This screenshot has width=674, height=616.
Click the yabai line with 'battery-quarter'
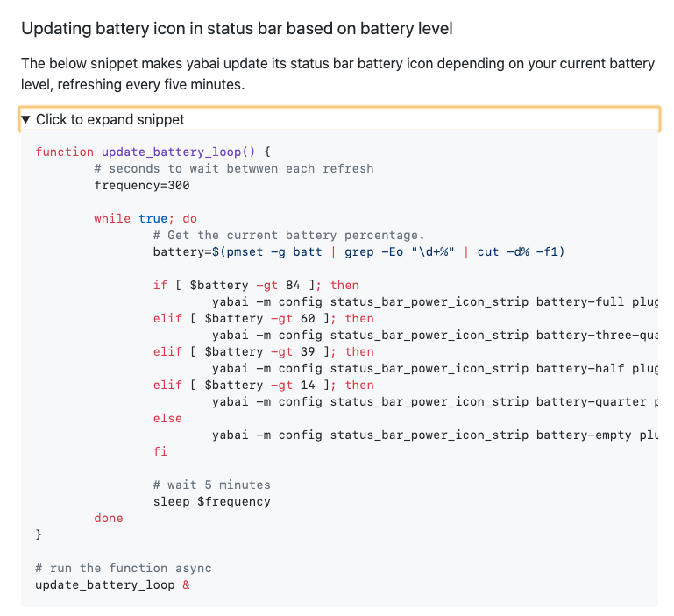(x=435, y=402)
